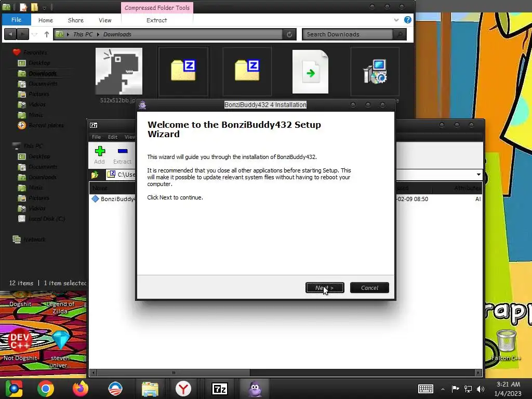Open Explorer help question mark icon

408,20
